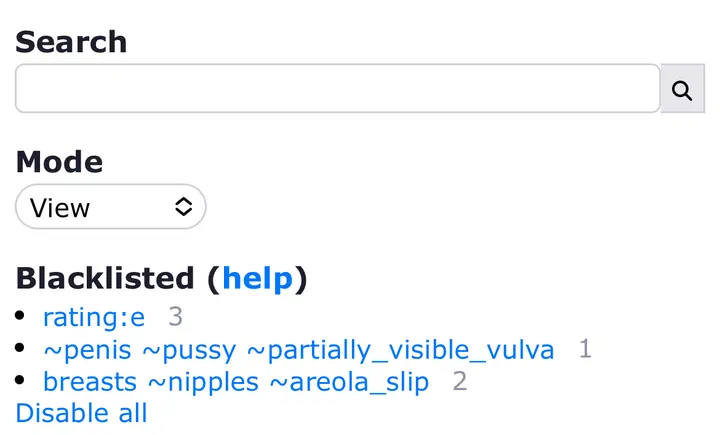
Task: Click the bullet before the ~penis entry
Action: [20, 348]
